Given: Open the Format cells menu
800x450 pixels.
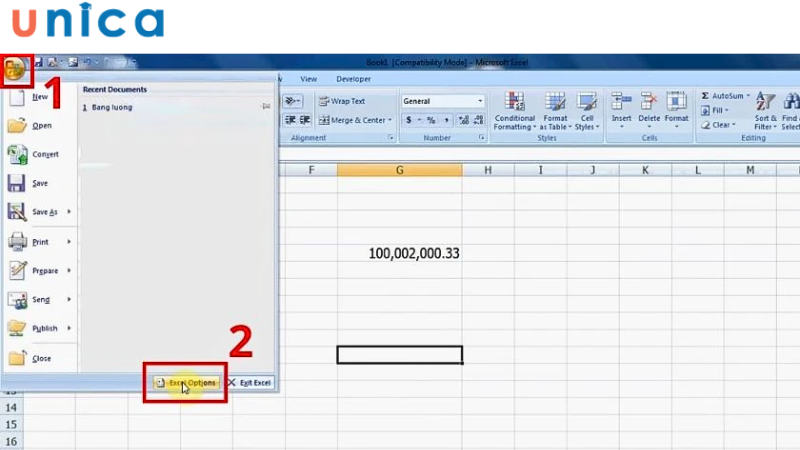Looking at the screenshot, I should [677, 110].
